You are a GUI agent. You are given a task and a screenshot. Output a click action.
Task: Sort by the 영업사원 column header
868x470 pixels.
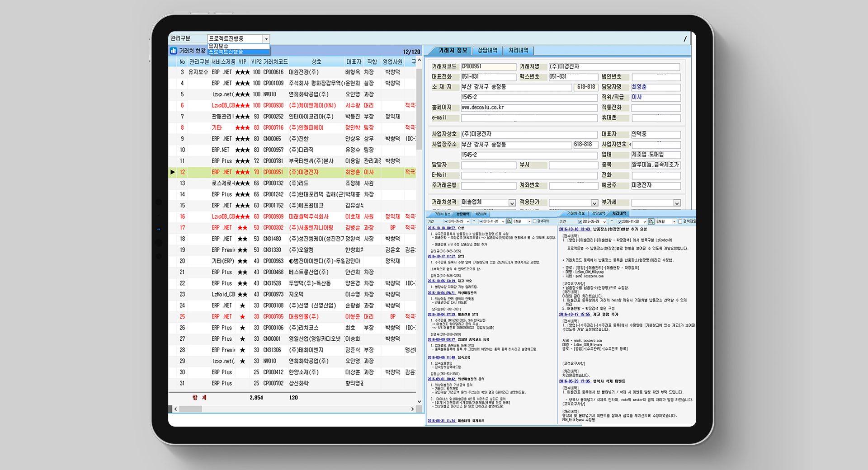pos(392,62)
